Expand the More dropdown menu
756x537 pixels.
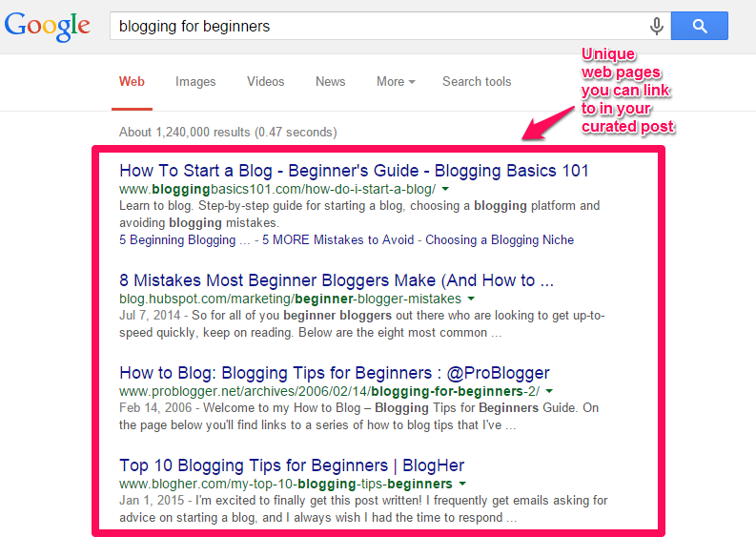point(396,81)
